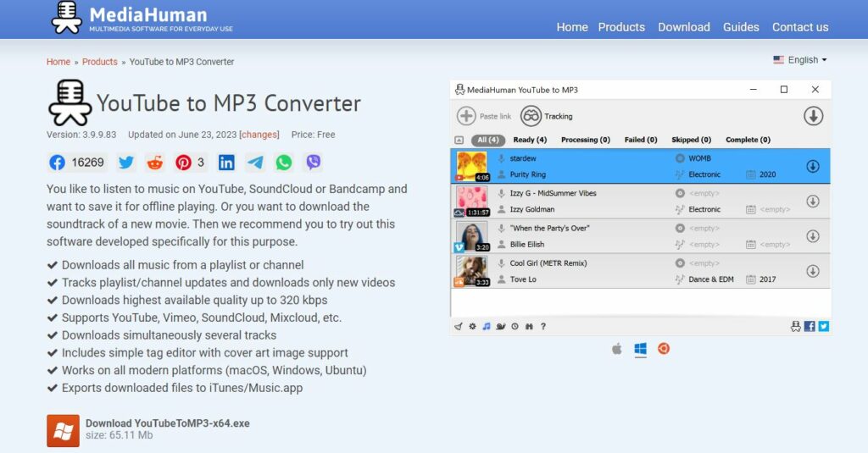Screen dimensions: 868x453
Task: Toggle the collapse icon left of the All tab
Action: (x=459, y=140)
